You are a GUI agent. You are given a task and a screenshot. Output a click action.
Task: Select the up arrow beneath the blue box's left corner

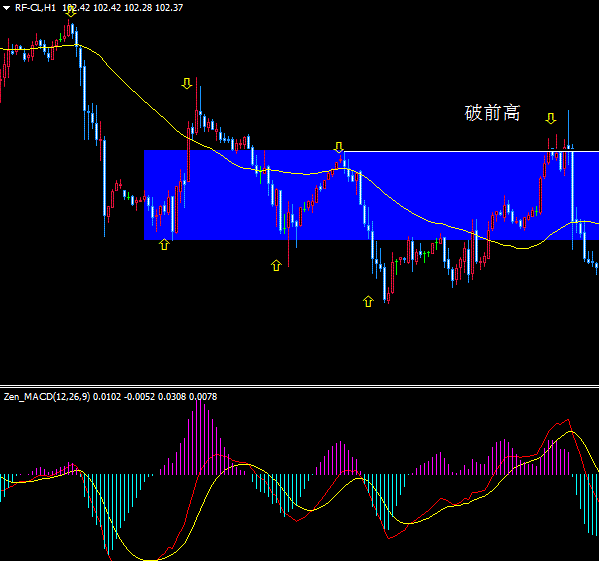(164, 244)
